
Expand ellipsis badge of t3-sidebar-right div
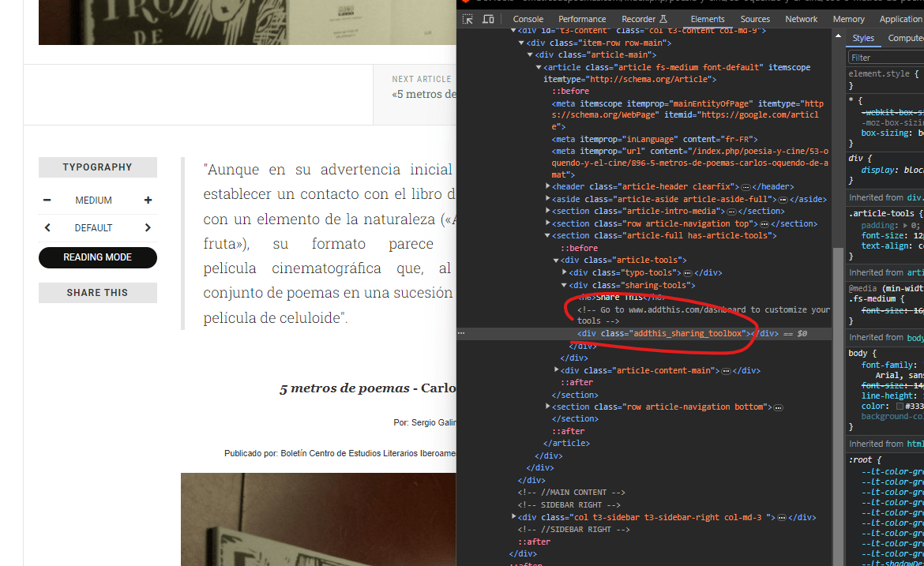782,518
